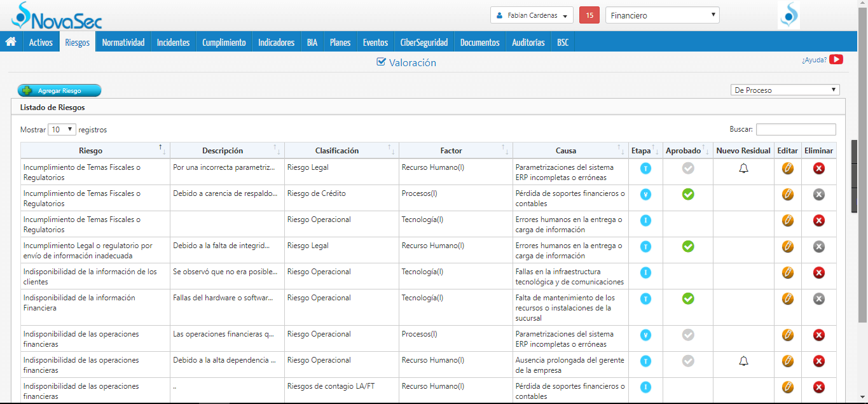Open the Auditorías menu
Image resolution: width=868 pixels, height=404 pixels.
click(x=528, y=42)
